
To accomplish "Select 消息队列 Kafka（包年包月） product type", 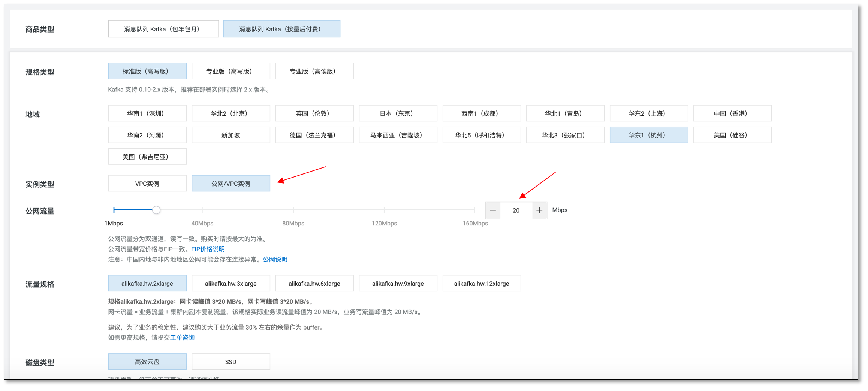I will (x=163, y=29).
